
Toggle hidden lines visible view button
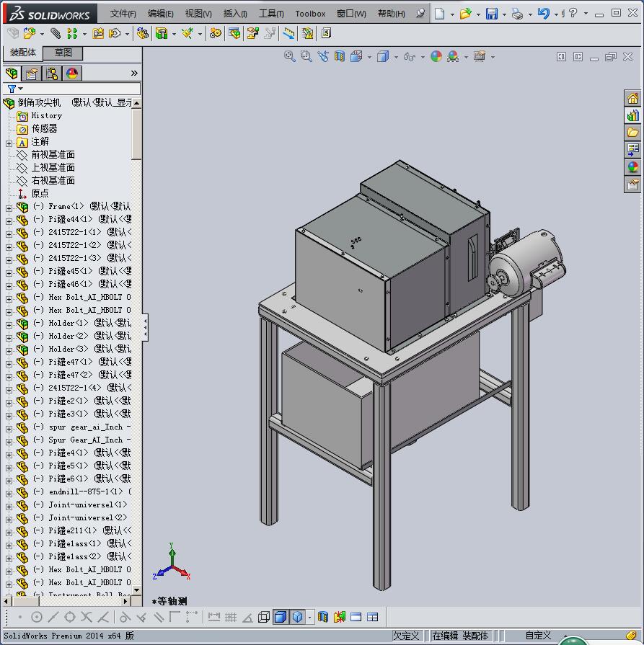[263, 617]
